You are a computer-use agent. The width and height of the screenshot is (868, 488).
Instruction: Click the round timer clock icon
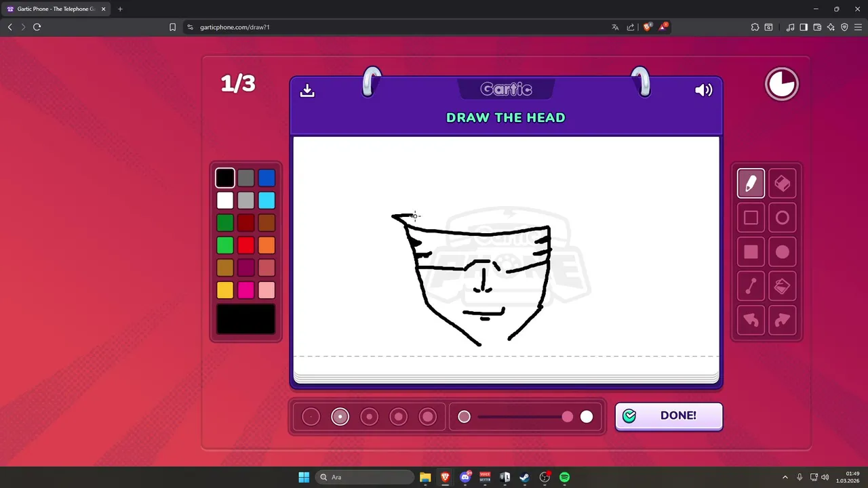click(x=782, y=84)
